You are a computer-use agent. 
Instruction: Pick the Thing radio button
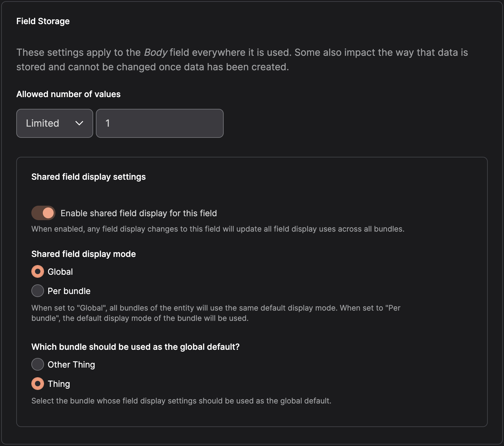point(38,384)
